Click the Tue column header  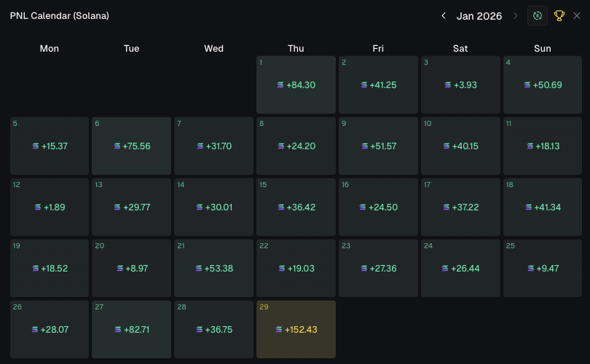pyautogui.click(x=131, y=49)
